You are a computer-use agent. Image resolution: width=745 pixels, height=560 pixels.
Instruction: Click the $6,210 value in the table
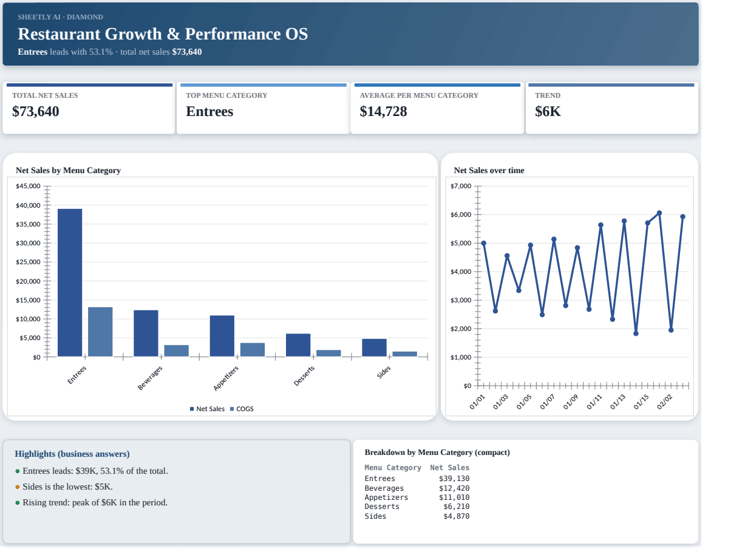[x=457, y=507]
